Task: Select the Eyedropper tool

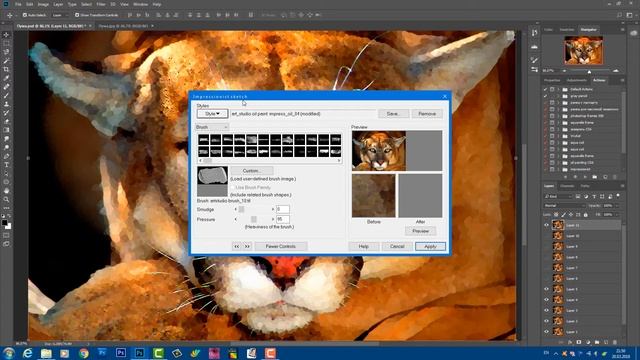Action: tap(6, 78)
